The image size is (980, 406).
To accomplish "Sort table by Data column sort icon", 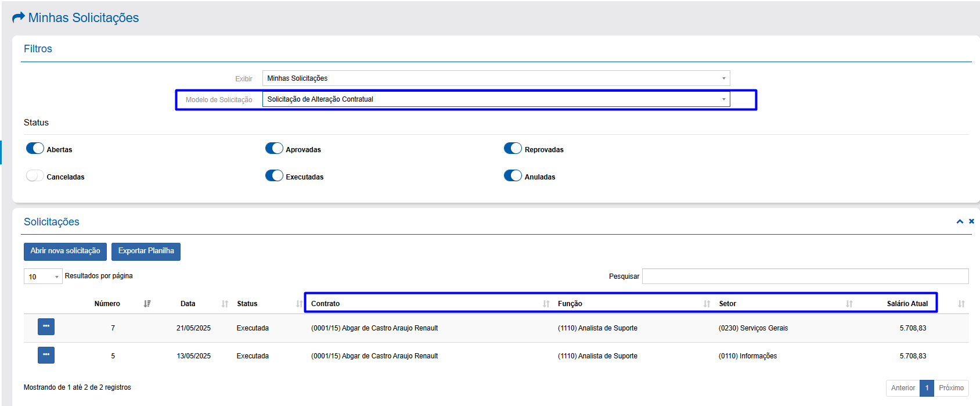I will point(225,304).
